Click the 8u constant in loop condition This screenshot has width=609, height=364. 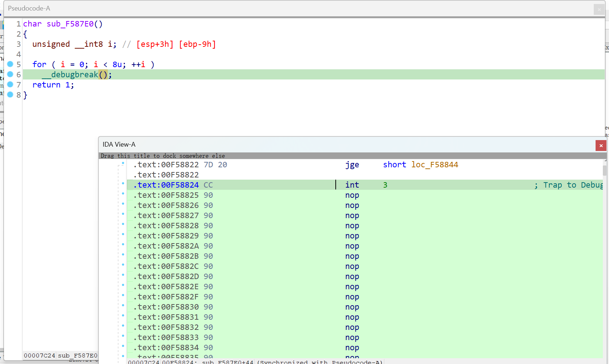tap(117, 65)
